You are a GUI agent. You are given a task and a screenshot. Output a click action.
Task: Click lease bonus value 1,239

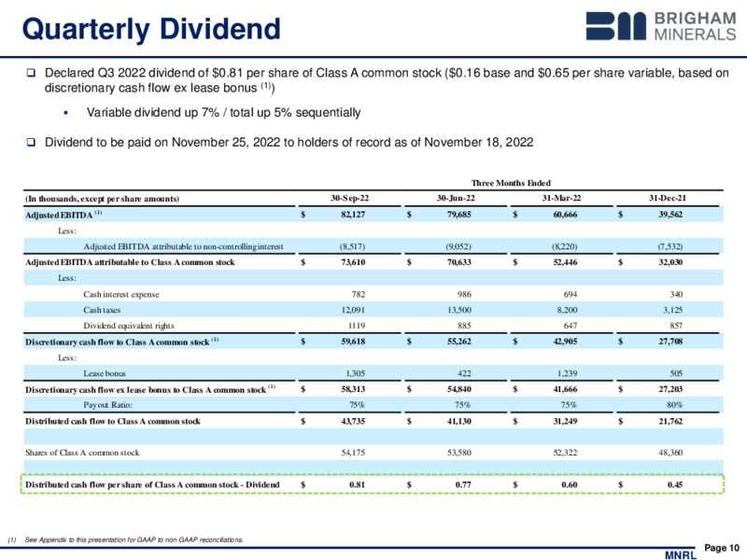(x=567, y=374)
